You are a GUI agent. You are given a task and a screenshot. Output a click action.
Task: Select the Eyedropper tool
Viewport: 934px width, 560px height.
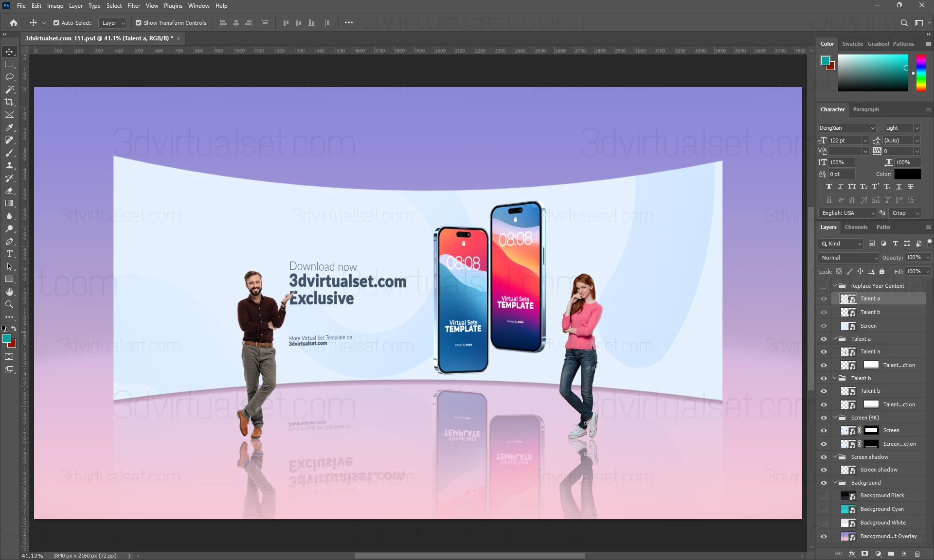click(9, 127)
